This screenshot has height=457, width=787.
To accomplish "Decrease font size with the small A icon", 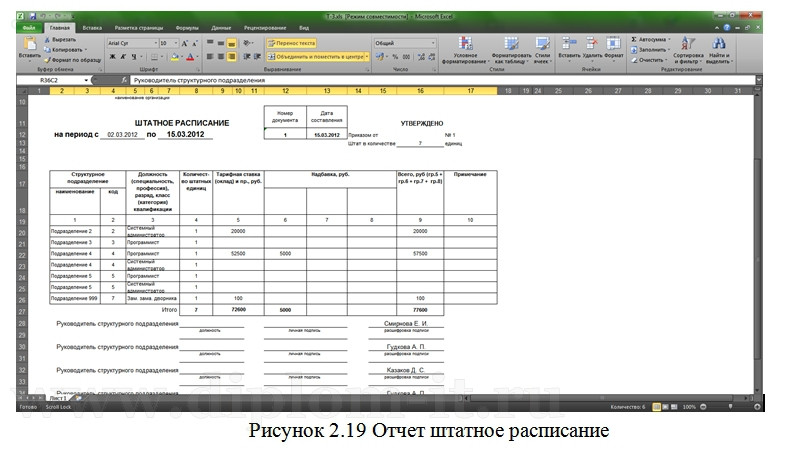I will click(x=195, y=44).
